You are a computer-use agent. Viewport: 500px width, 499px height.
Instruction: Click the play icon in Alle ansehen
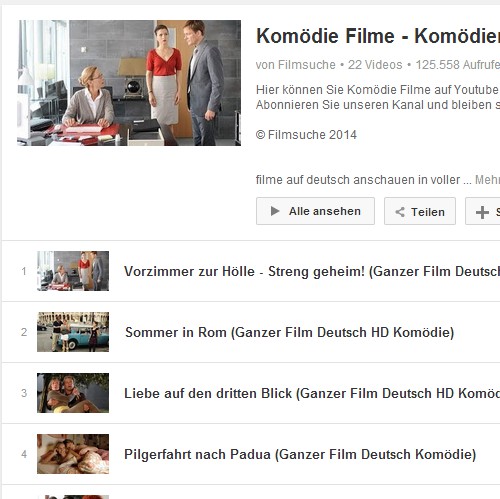[275, 211]
